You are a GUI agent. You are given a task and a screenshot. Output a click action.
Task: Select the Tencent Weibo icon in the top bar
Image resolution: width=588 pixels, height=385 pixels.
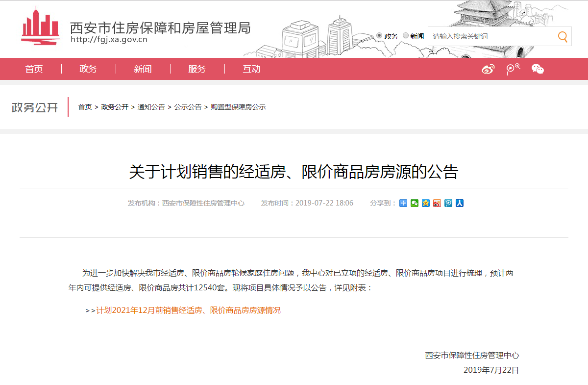[513, 69]
